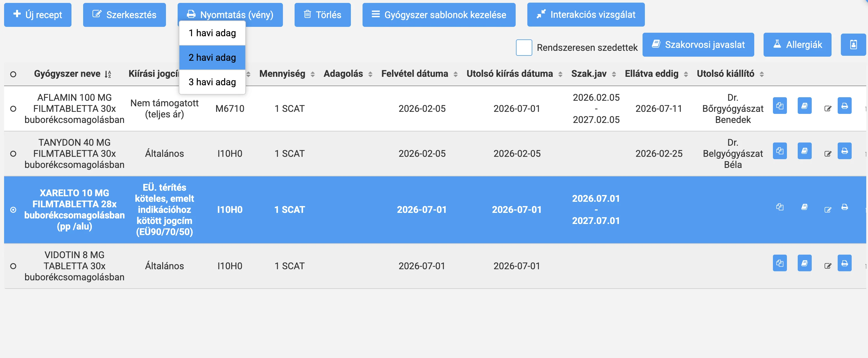Image resolution: width=868 pixels, height=358 pixels.
Task: Choose 2 havi adag from menu
Action: tap(212, 58)
